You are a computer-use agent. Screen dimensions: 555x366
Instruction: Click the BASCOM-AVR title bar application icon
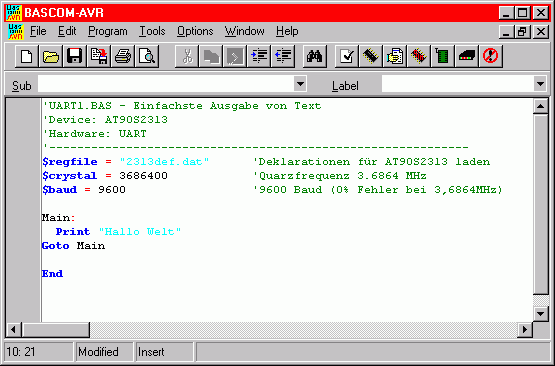pos(14,13)
